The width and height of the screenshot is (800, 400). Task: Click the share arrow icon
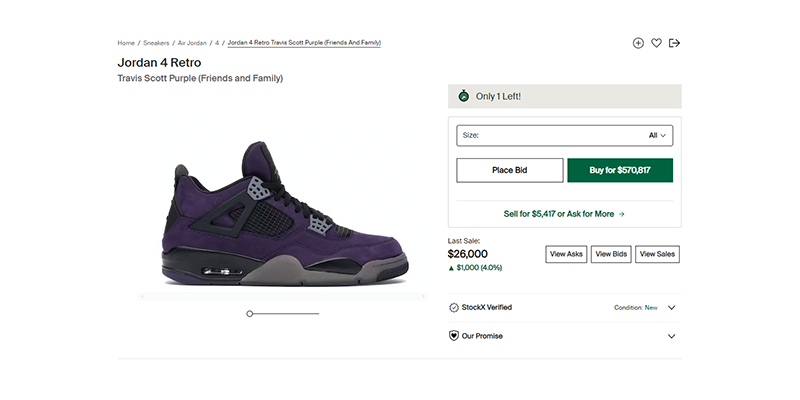674,43
